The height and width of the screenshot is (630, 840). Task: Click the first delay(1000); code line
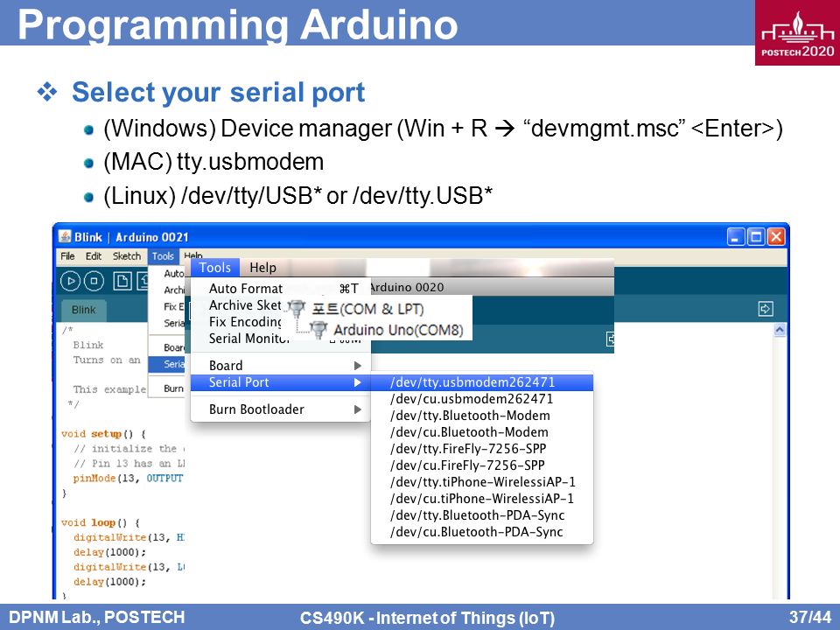(110, 552)
